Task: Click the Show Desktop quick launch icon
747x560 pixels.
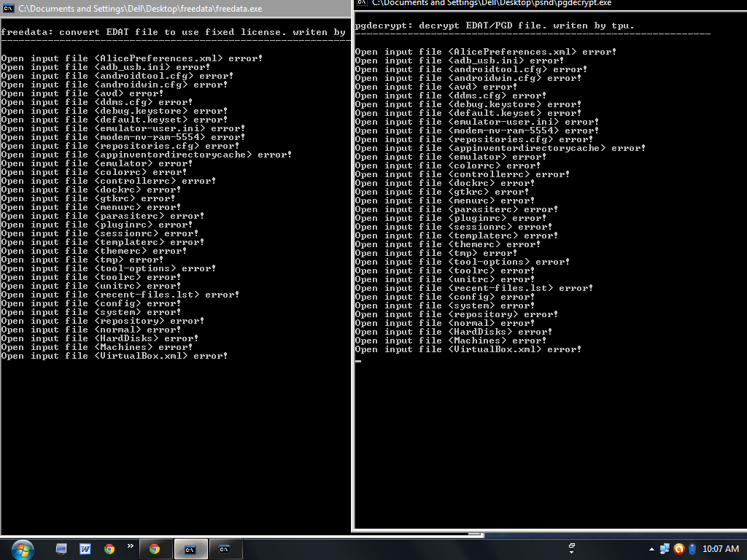Action: click(x=61, y=549)
